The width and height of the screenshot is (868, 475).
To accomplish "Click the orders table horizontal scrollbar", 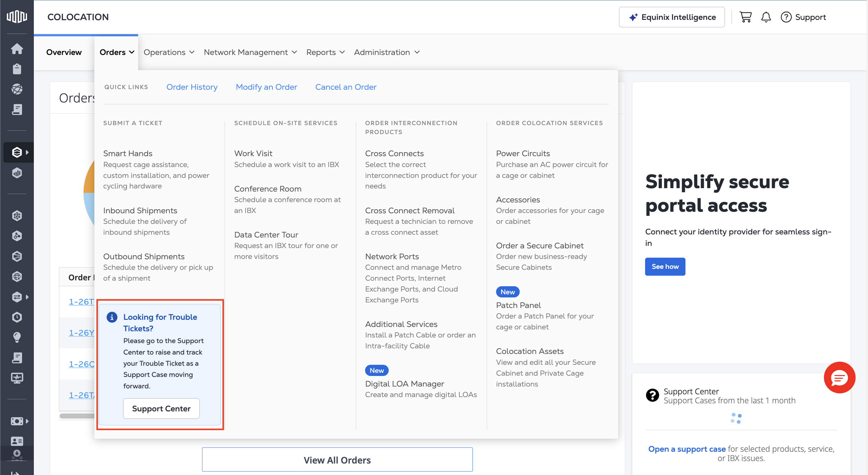I will (x=77, y=416).
